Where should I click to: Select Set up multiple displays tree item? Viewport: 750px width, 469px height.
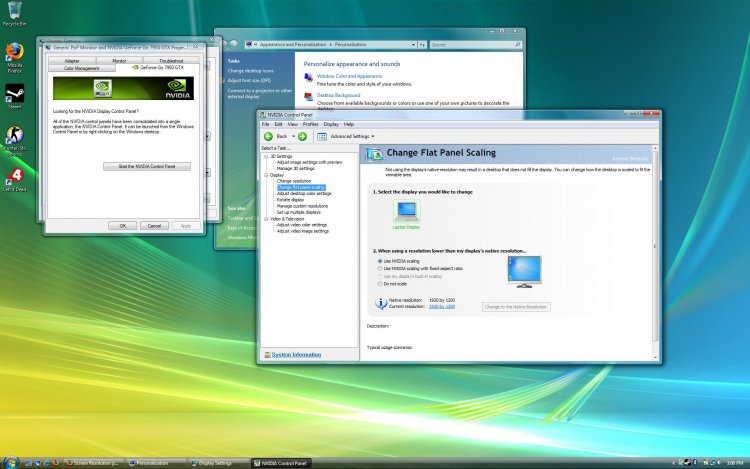(298, 212)
